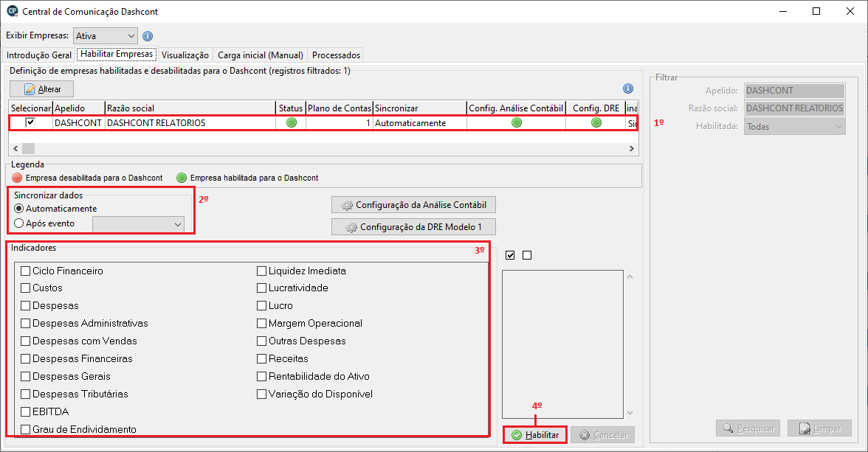Click the table's horizontal scrollbar left arrow
The height and width of the screenshot is (452, 868).
(x=15, y=148)
